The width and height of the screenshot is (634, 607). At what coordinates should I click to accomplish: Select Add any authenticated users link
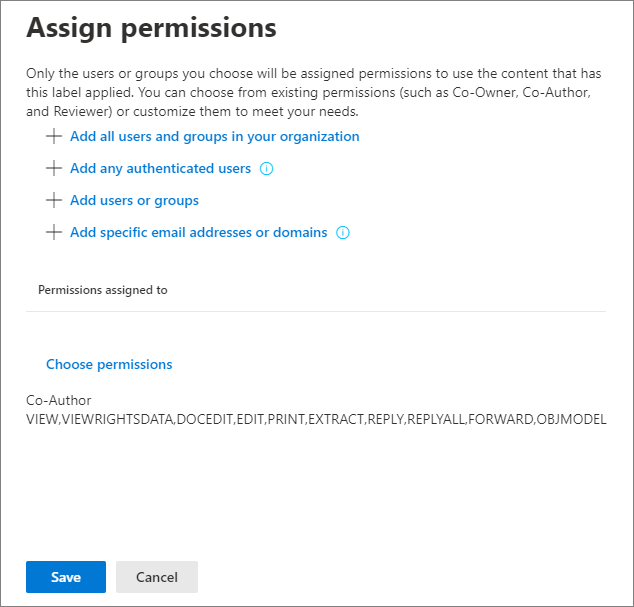tap(160, 168)
